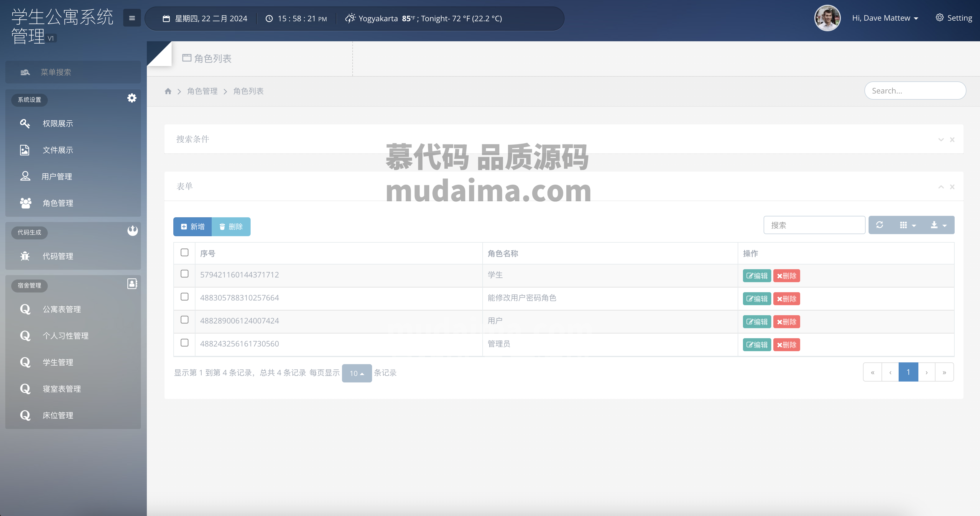The width and height of the screenshot is (980, 516).
Task: Click the group icon beside 角色管理
Action: 25,203
